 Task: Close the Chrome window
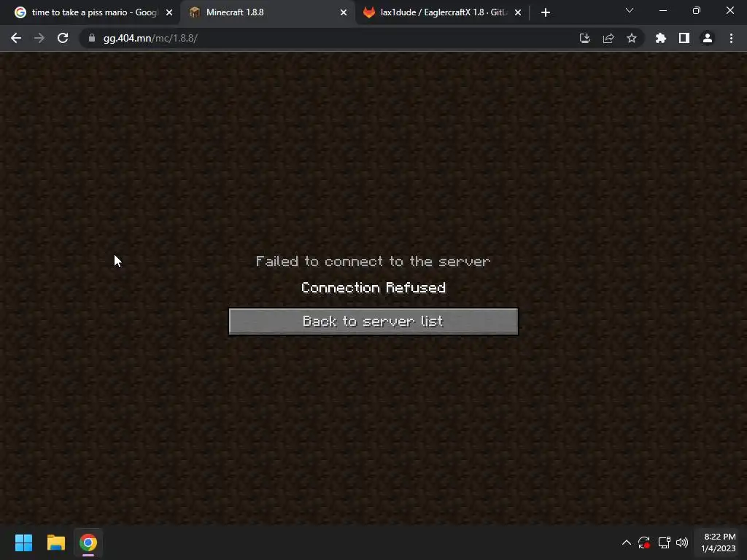[x=729, y=10]
